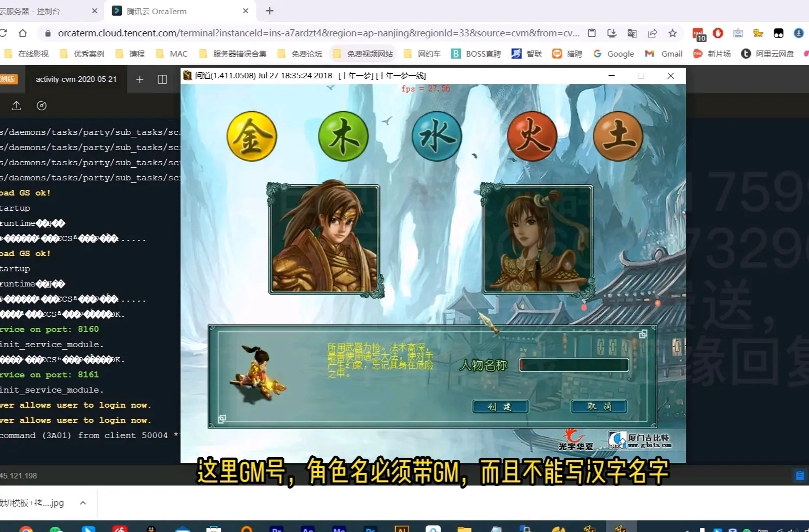Switch to the activity-cvm-2020-05-21 terminal tab
809x532 pixels.
(76, 79)
